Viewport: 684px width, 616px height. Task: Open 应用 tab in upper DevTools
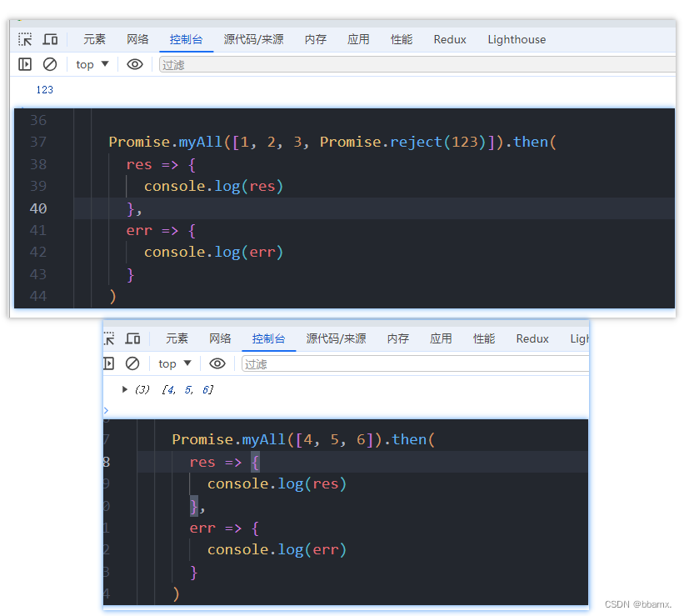(x=358, y=40)
